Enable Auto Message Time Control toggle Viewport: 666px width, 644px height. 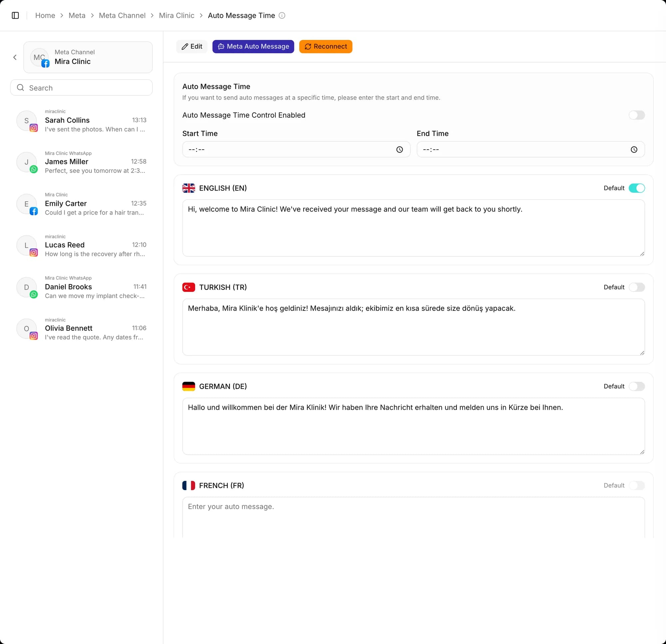click(x=636, y=115)
